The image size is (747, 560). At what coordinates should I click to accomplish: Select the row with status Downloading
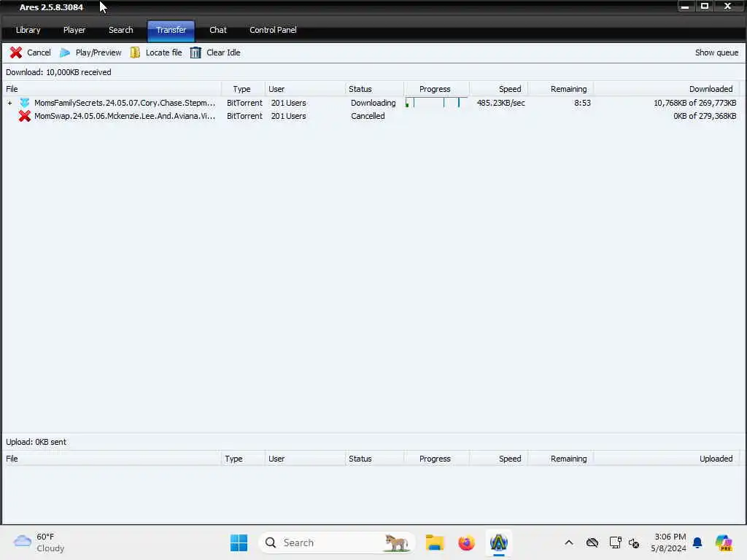(x=371, y=103)
